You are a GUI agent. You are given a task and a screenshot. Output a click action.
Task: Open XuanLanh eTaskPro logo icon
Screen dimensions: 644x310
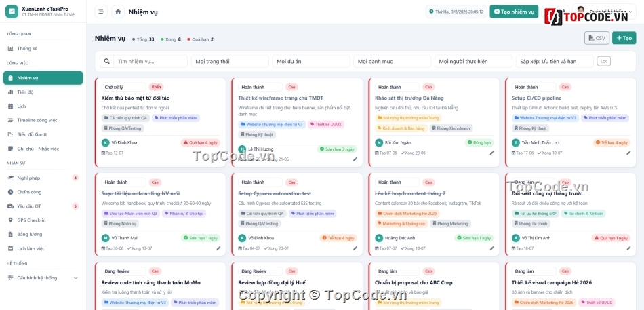(x=12, y=12)
